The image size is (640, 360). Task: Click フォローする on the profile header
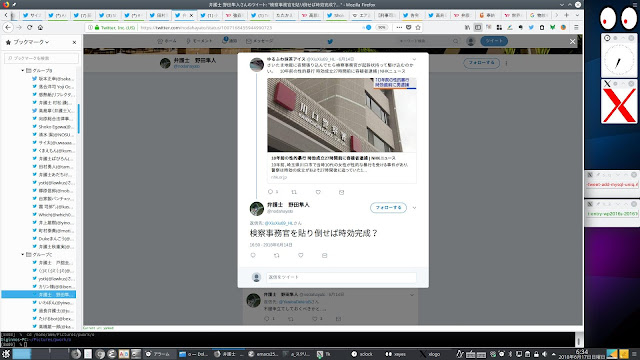point(481,63)
